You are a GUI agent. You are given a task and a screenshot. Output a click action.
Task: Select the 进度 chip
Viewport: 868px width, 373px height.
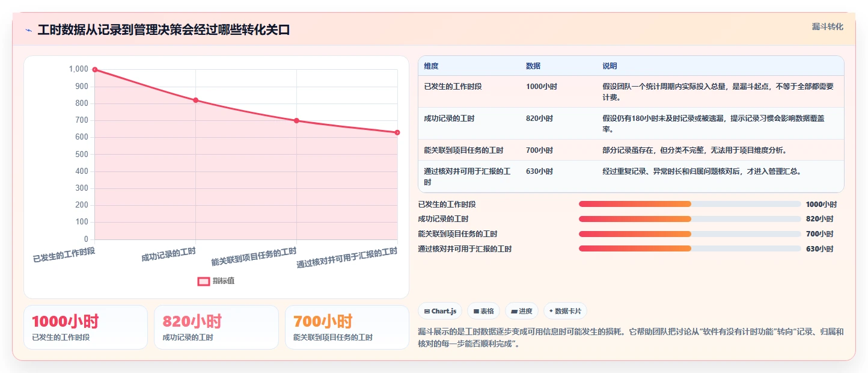(522, 311)
